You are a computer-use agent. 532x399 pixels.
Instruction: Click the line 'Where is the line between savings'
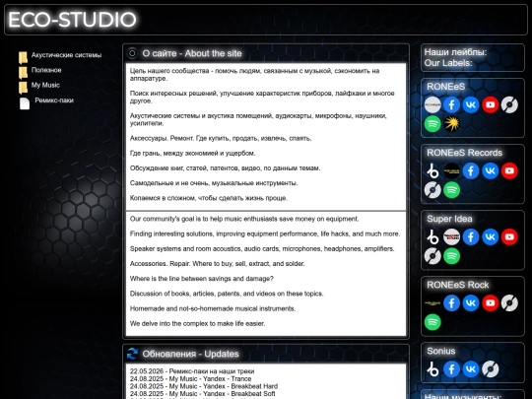coord(202,279)
